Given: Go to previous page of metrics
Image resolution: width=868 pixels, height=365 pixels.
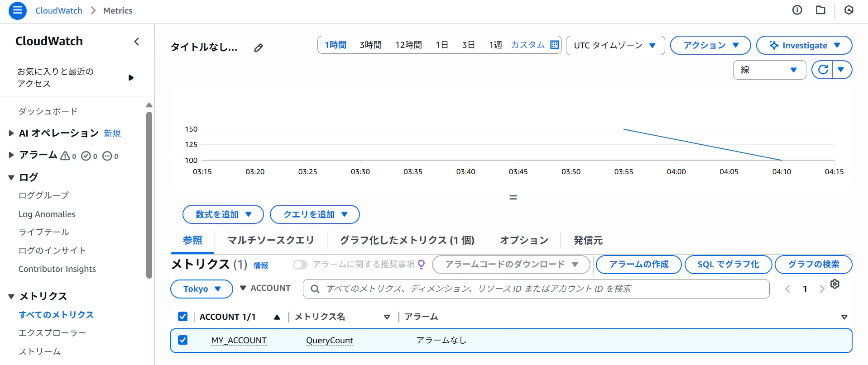Looking at the screenshot, I should coord(787,289).
